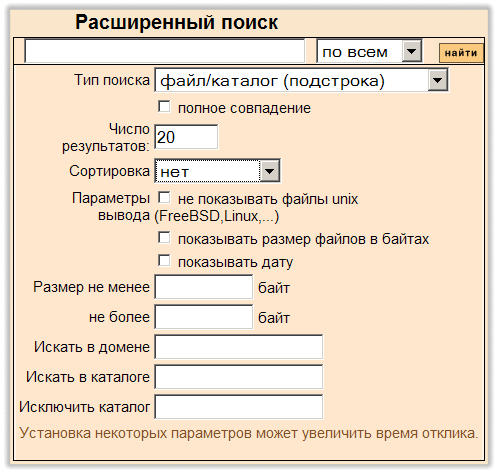The width and height of the screenshot is (498, 474).
Task: Check the "показывать дату" option
Action: tap(164, 261)
